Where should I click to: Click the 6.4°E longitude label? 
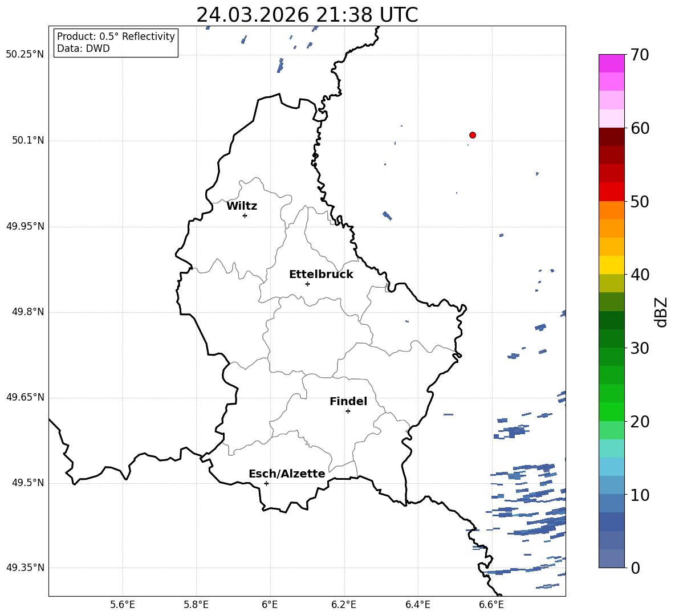(417, 605)
